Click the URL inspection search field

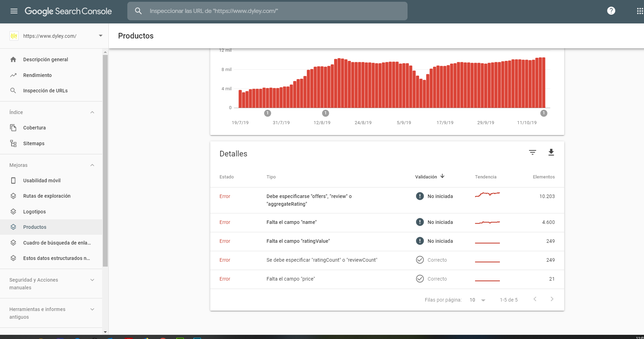coord(267,11)
